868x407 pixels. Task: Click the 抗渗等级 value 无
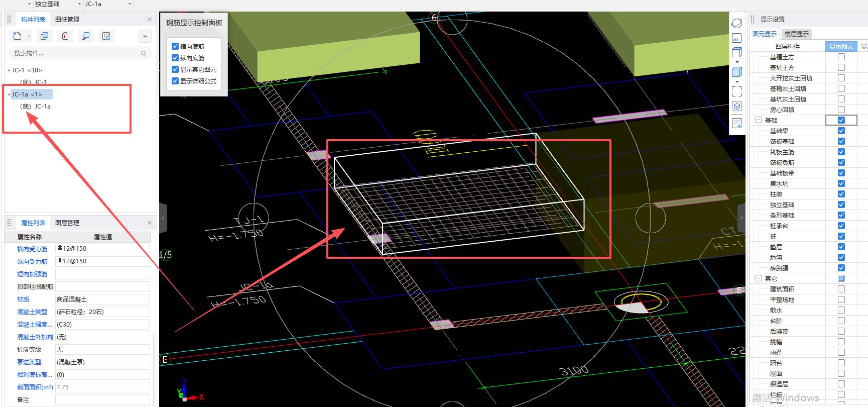pos(102,349)
